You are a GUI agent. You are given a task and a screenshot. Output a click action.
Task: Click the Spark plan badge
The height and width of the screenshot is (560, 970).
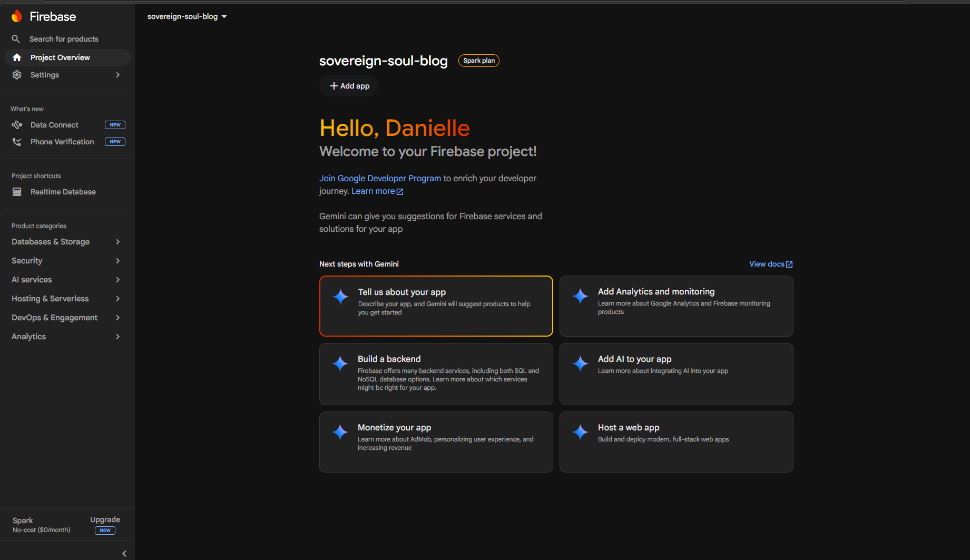coord(478,61)
